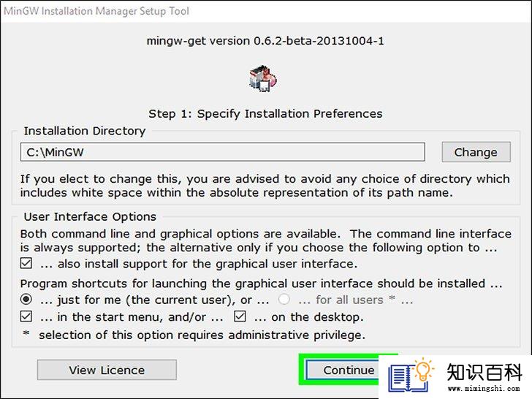Screen dimensions: 532x399
Task: Click Continue to proceed with setup
Action: (x=343, y=370)
